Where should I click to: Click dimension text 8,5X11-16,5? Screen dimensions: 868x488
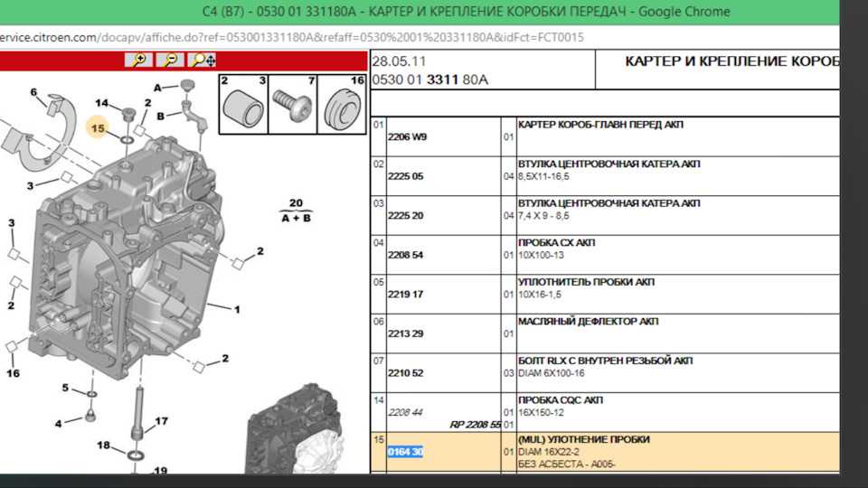click(x=543, y=176)
